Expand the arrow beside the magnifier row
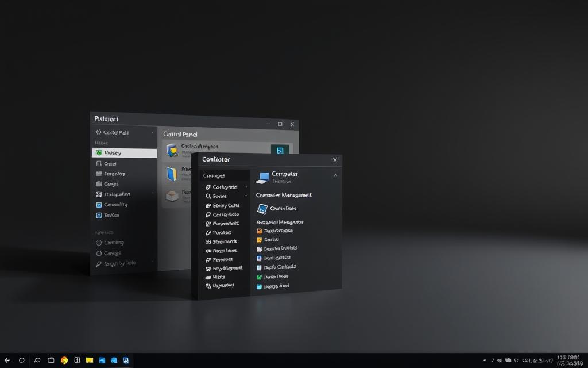Viewport: 588px width, 368px height. tap(246, 195)
